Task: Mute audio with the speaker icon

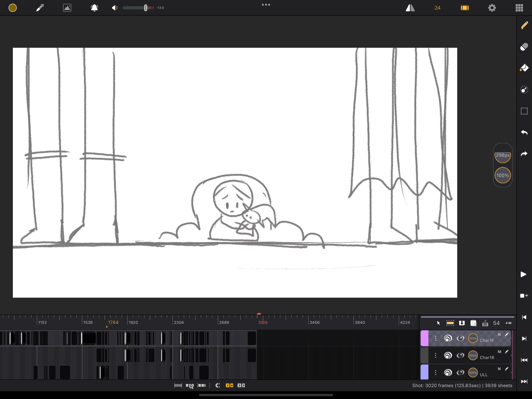Action: coord(115,8)
